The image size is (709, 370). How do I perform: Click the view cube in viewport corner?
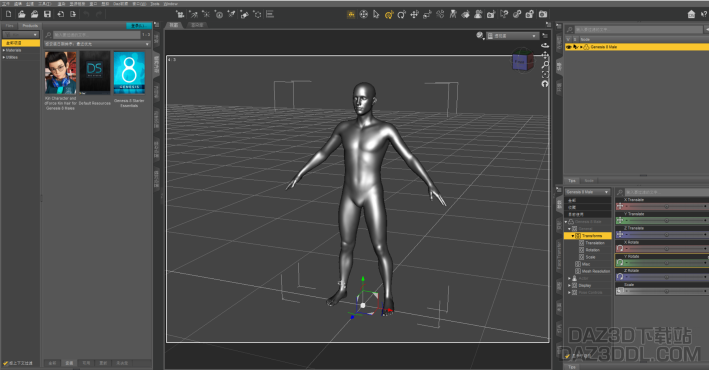pos(522,60)
